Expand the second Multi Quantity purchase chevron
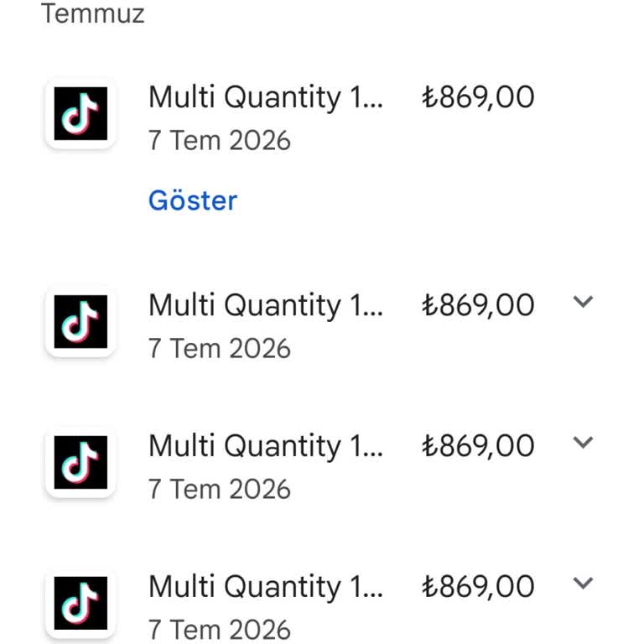This screenshot has width=644, height=644. click(x=583, y=302)
